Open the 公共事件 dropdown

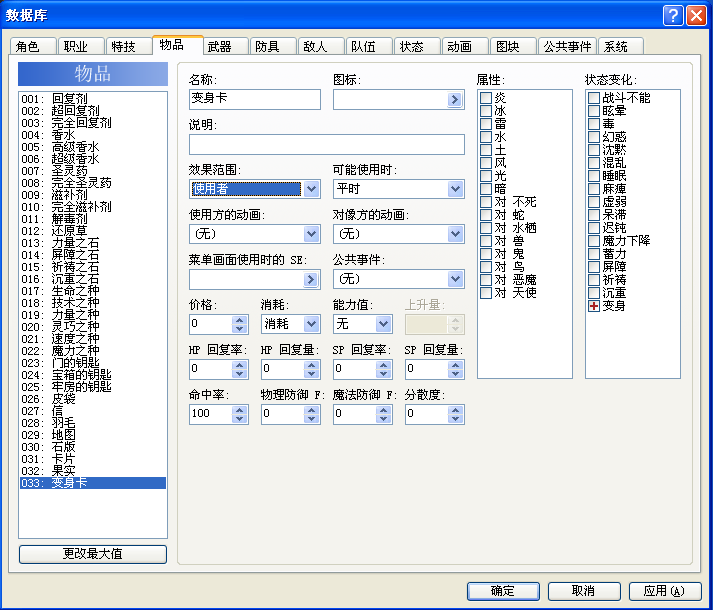pyautogui.click(x=455, y=279)
